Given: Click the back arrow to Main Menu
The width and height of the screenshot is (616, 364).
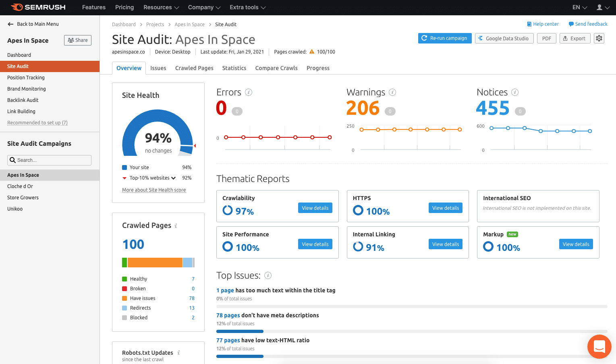Looking at the screenshot, I should tap(10, 24).
